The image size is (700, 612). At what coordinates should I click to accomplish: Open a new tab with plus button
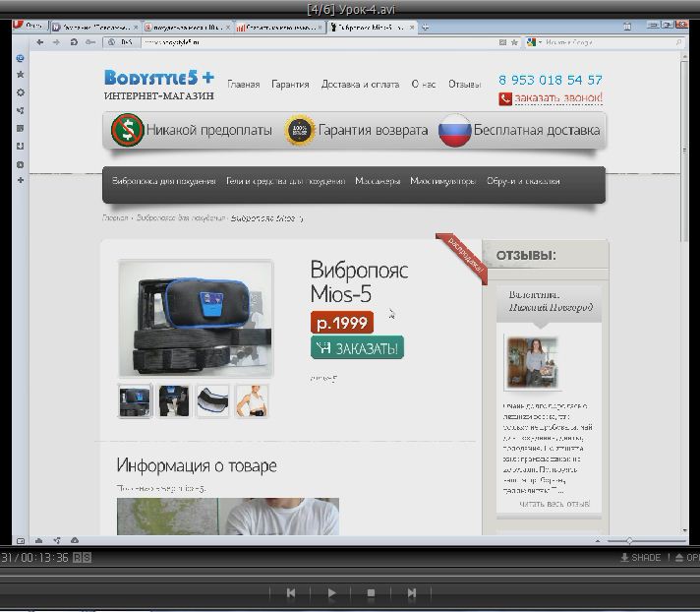click(x=426, y=28)
